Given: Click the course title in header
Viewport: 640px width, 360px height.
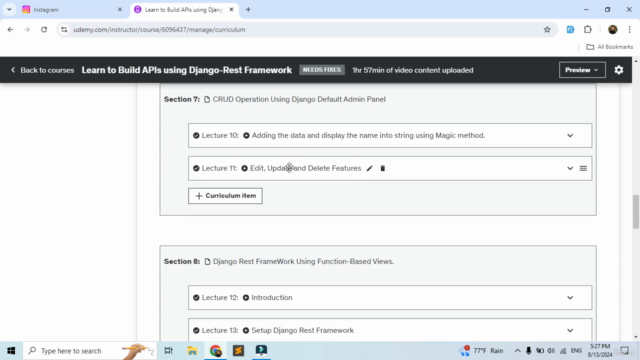Looking at the screenshot, I should tap(187, 70).
